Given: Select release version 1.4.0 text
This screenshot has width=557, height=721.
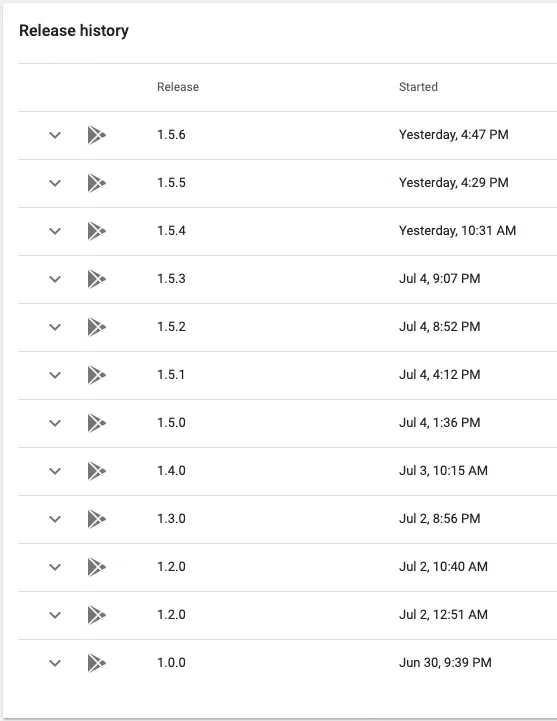Looking at the screenshot, I should pos(171,470).
